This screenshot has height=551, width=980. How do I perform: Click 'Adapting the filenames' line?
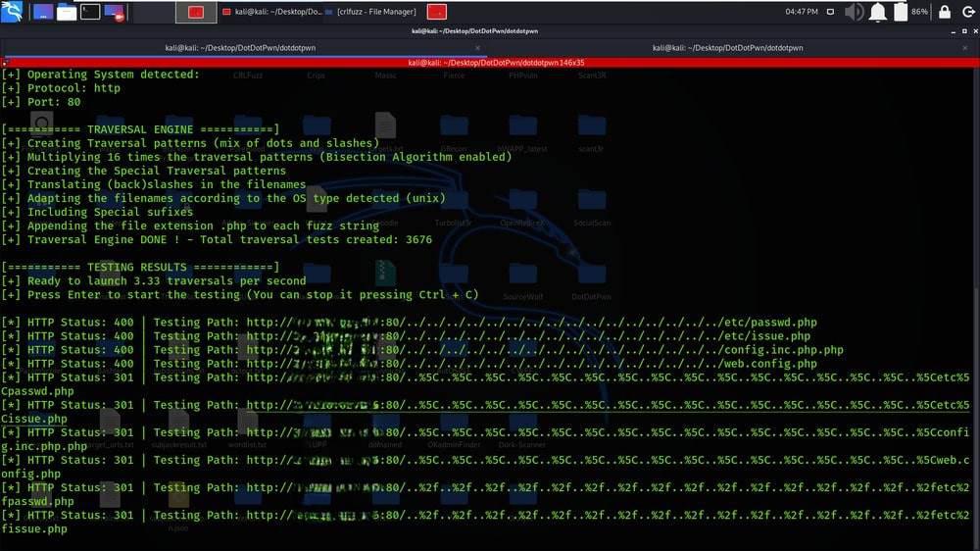coord(223,198)
